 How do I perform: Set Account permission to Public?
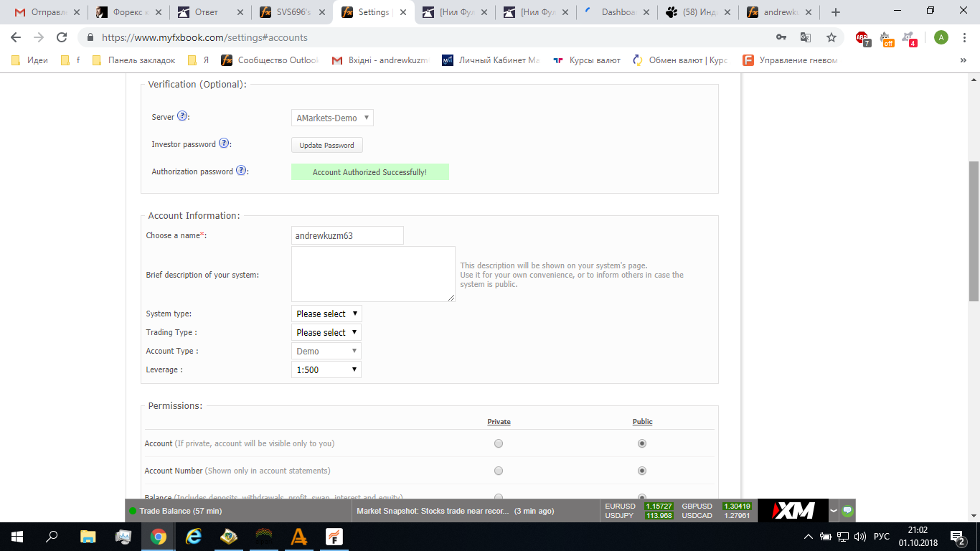[642, 443]
